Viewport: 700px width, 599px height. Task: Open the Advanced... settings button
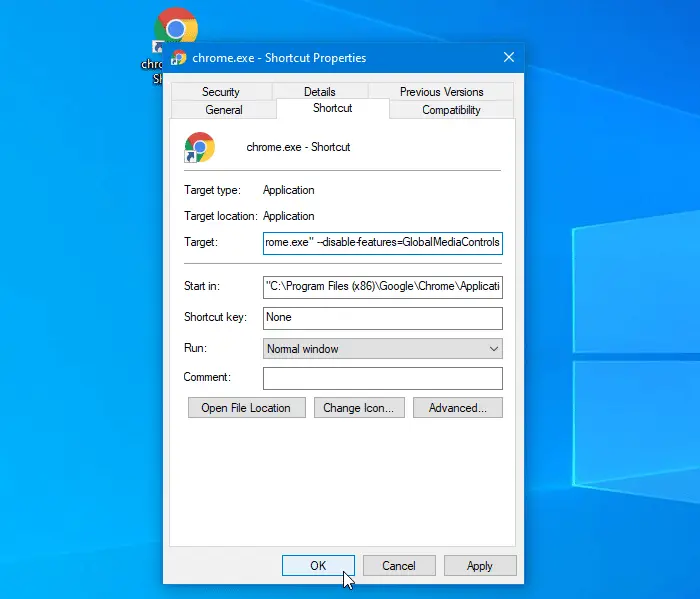pyautogui.click(x=458, y=408)
